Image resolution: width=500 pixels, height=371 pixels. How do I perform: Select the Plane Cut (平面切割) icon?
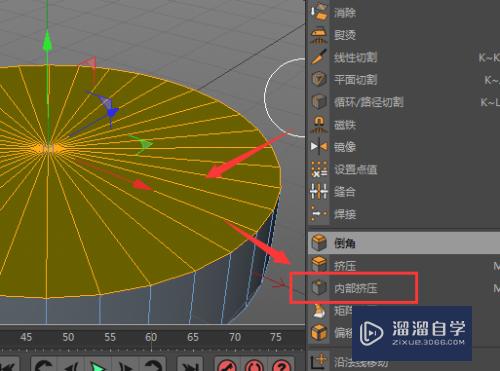pyautogui.click(x=319, y=79)
